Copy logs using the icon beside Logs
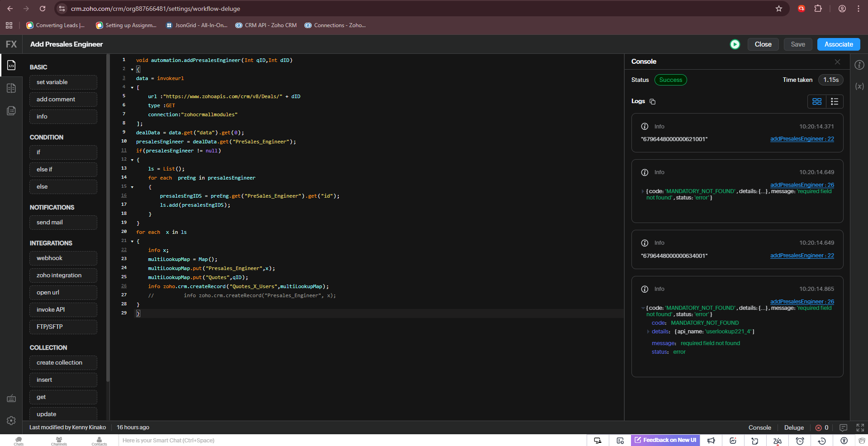Screen dimensions: 868x446 [652, 101]
